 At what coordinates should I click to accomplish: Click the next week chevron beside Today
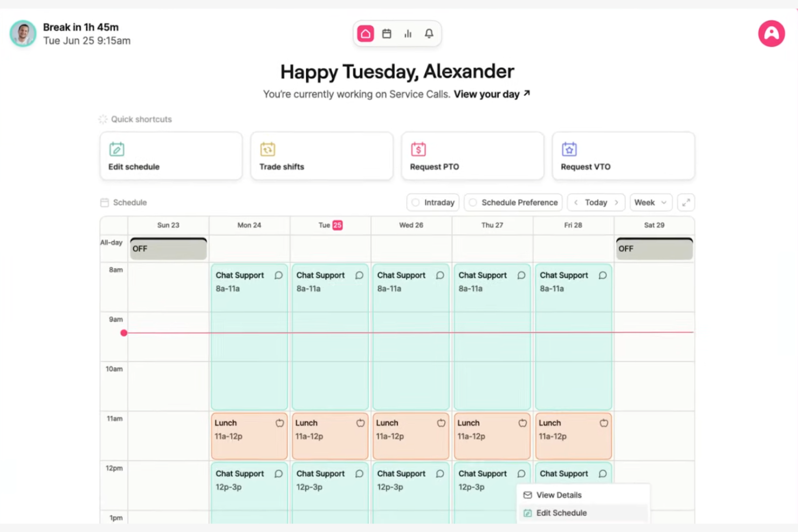[616, 202]
